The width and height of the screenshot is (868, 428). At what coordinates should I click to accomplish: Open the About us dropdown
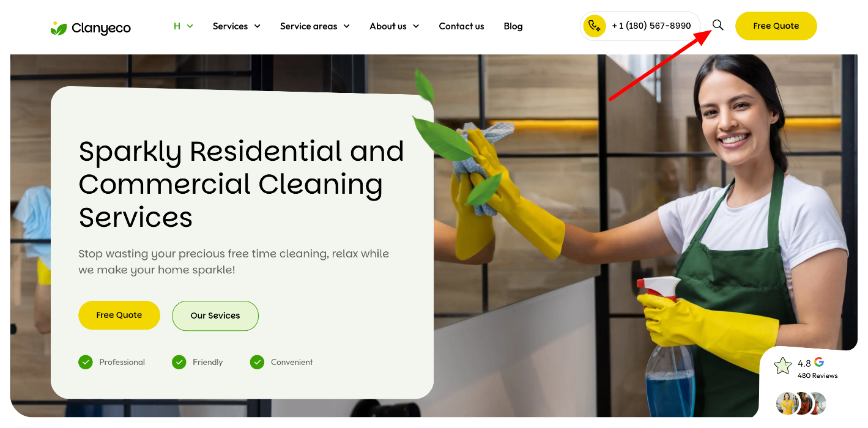click(395, 26)
